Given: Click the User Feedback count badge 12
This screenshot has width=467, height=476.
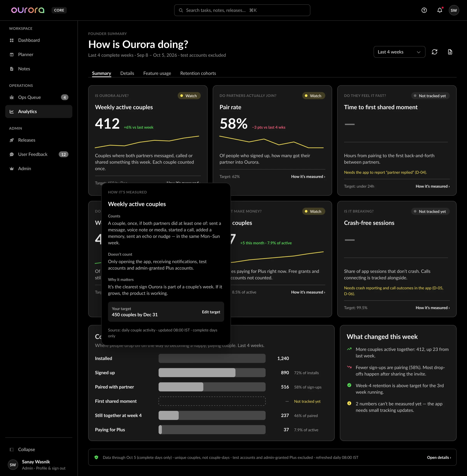Looking at the screenshot, I should coord(63,154).
